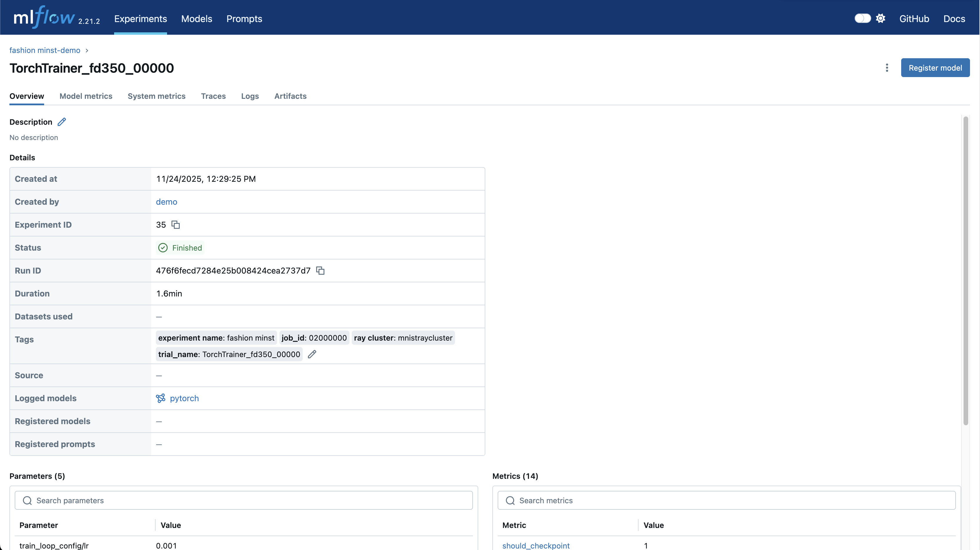
Task: Click the search icon in metrics
Action: (510, 501)
